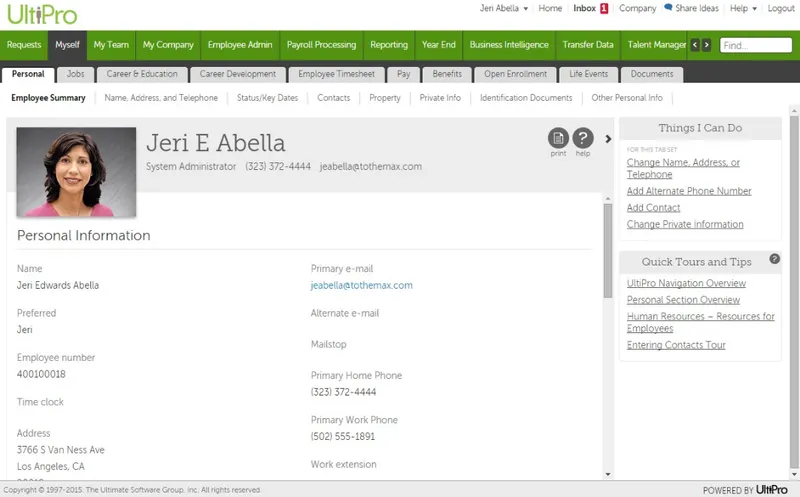
Task: Open the Reporting menu
Action: [389, 45]
